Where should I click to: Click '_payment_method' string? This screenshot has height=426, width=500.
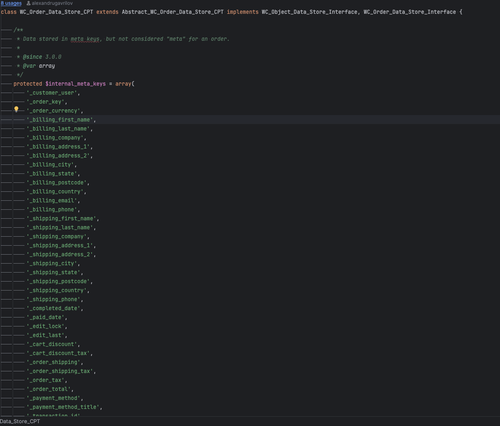tap(53, 399)
